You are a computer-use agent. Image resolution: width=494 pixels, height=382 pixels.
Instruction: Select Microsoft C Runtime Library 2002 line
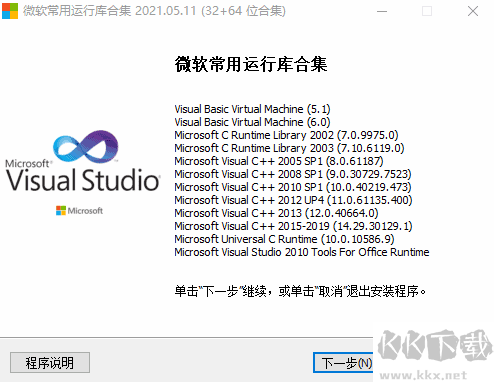[286, 135]
